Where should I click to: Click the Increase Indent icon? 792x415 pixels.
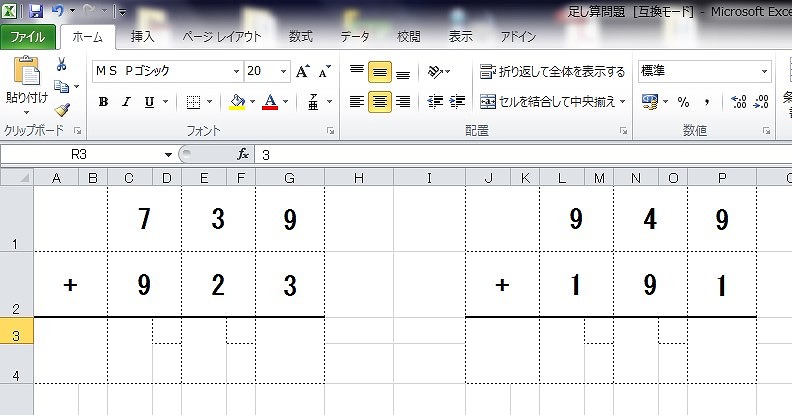458,102
